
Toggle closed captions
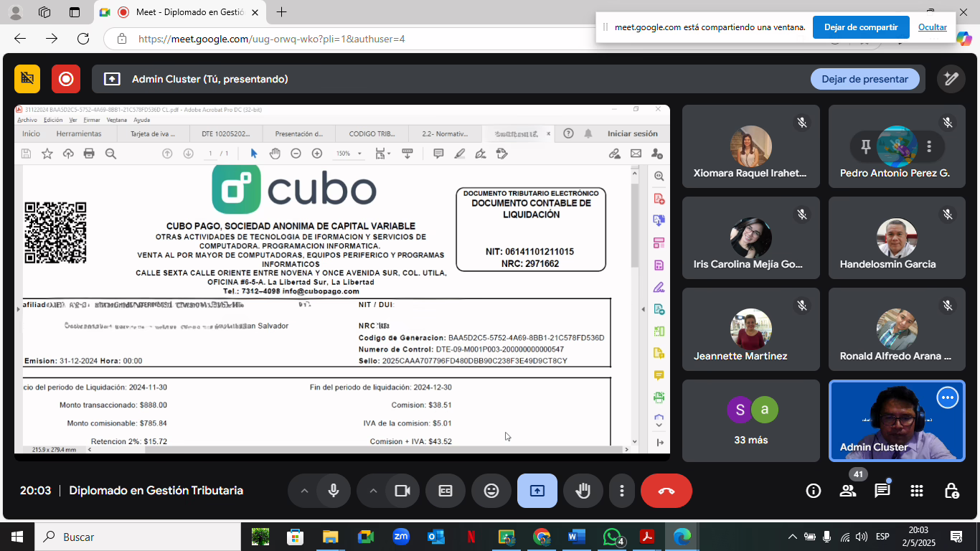(446, 491)
